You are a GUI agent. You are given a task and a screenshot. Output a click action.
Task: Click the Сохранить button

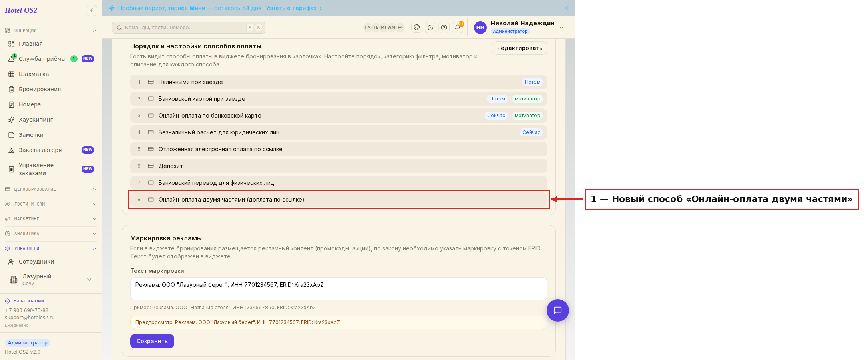point(152,341)
